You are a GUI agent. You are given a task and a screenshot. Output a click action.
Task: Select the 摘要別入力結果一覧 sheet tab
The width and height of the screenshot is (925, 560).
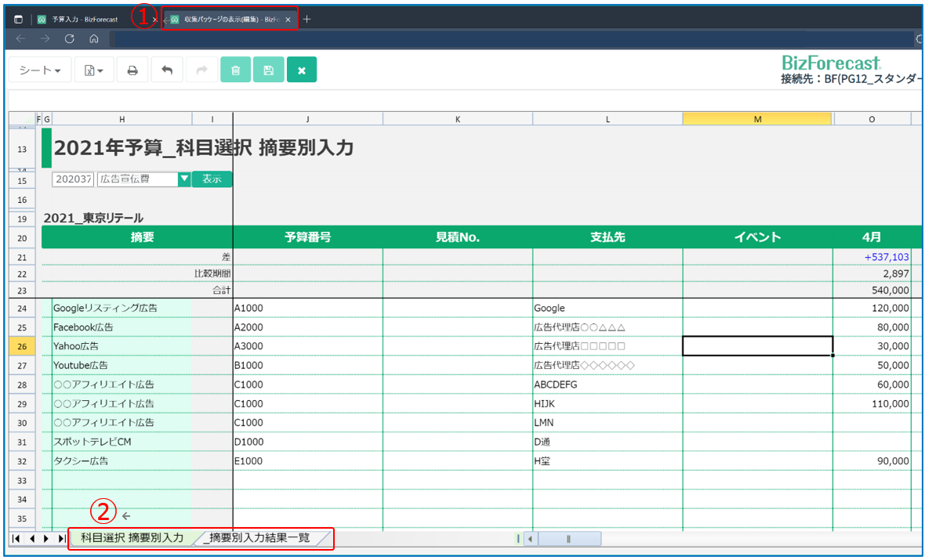256,538
